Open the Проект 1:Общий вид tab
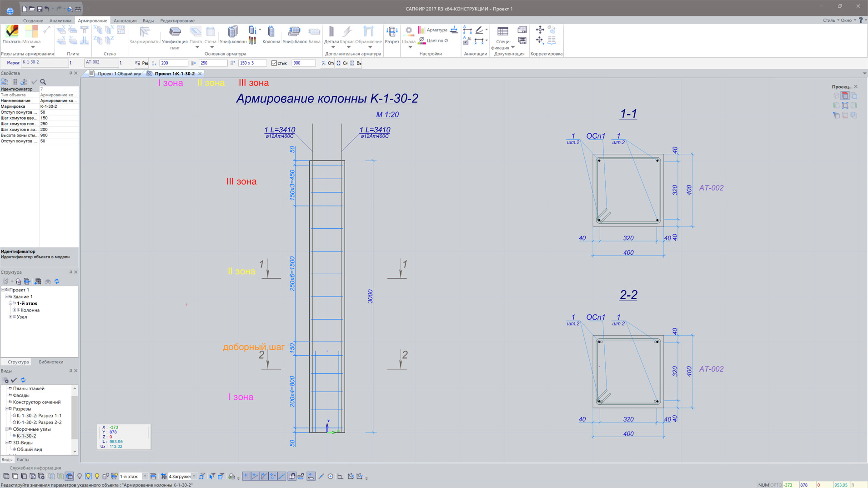 pos(119,74)
